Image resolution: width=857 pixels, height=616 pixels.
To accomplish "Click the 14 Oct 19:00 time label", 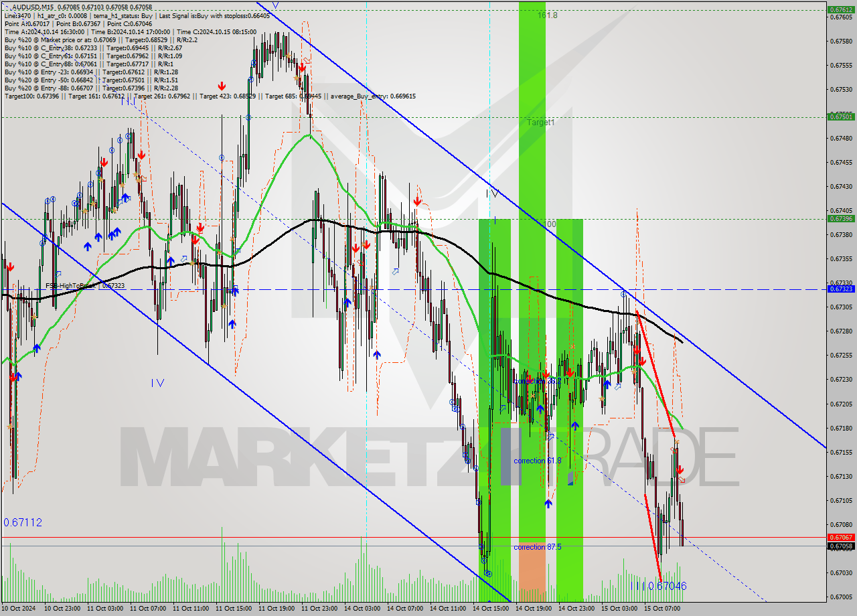I will (x=532, y=609).
